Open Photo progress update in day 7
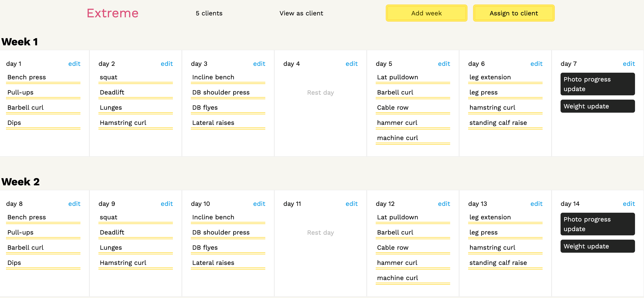644x298 pixels. click(x=597, y=84)
